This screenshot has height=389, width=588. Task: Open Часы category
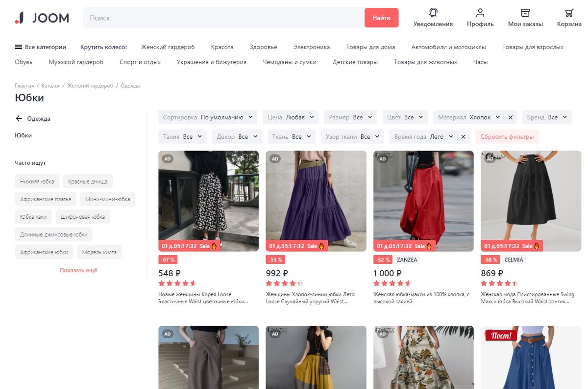click(x=480, y=62)
